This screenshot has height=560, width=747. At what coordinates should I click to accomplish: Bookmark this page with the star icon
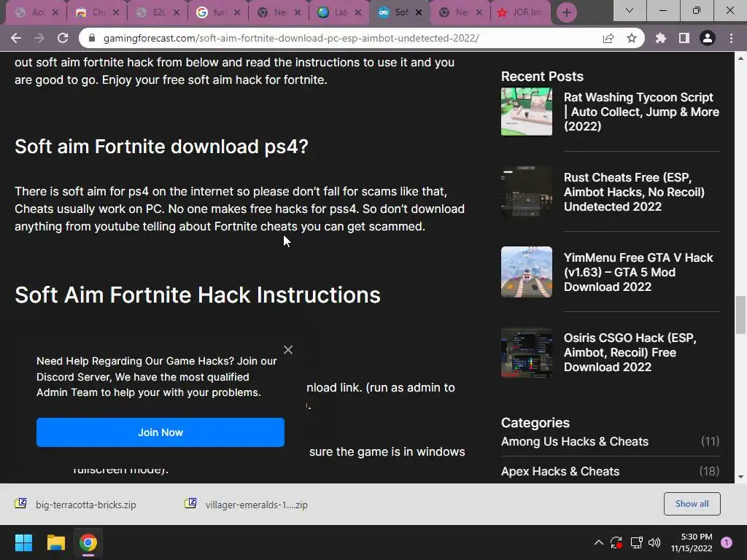(632, 38)
